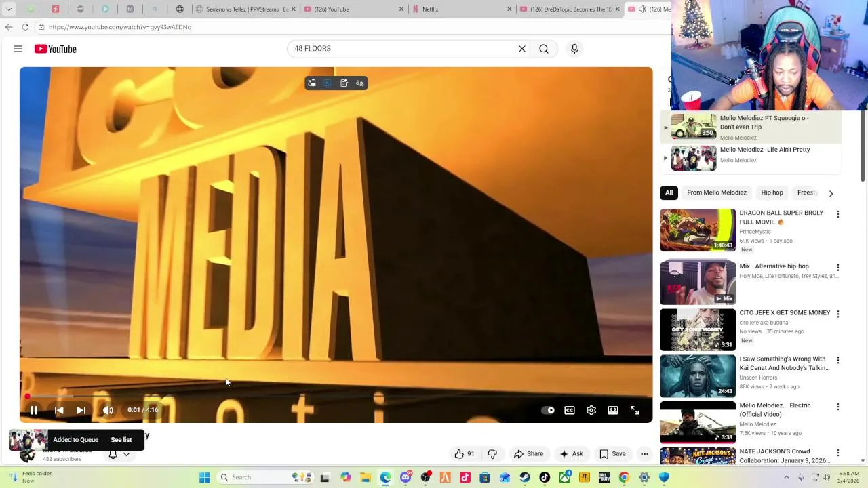Screen dimensions: 868x488
Task: Launch Google Chrome from the taskbar
Action: [x=624, y=477]
